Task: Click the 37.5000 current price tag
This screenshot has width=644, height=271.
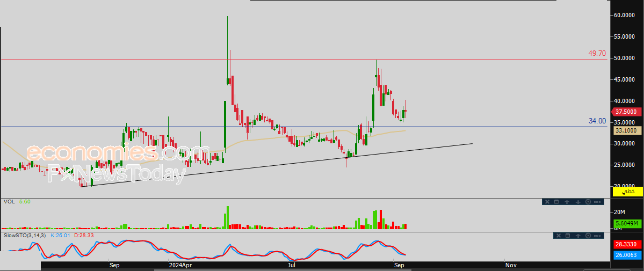Action: [627, 112]
